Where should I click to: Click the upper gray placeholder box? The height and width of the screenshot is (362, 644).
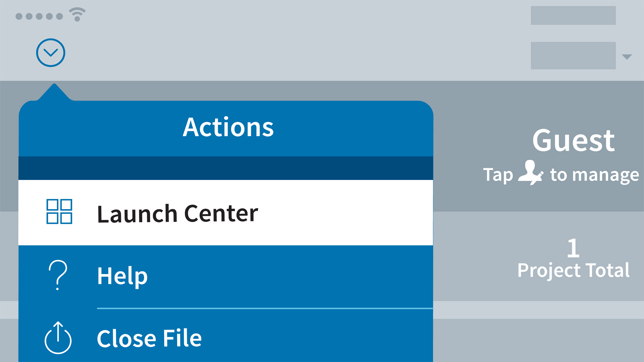coord(573,15)
